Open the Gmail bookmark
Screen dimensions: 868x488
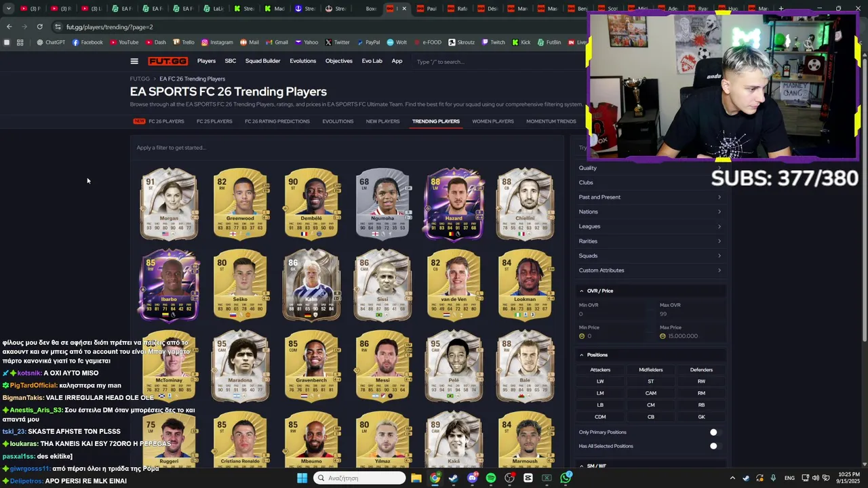277,42
